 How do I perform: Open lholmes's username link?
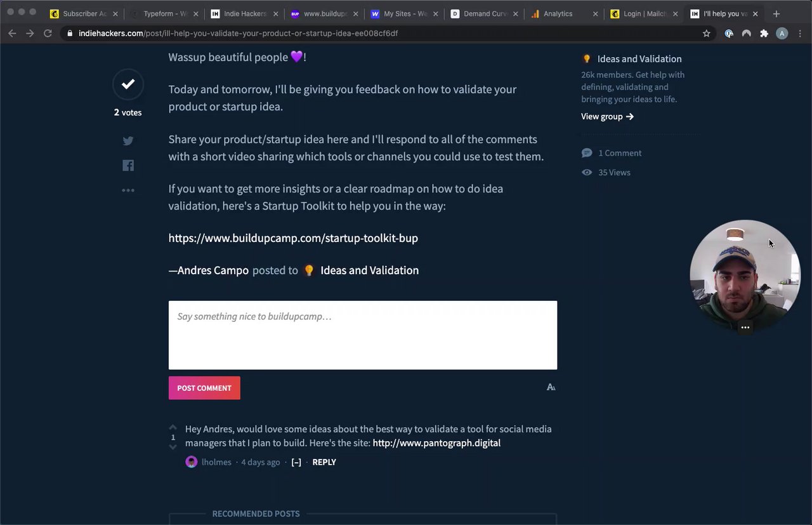tap(216, 462)
